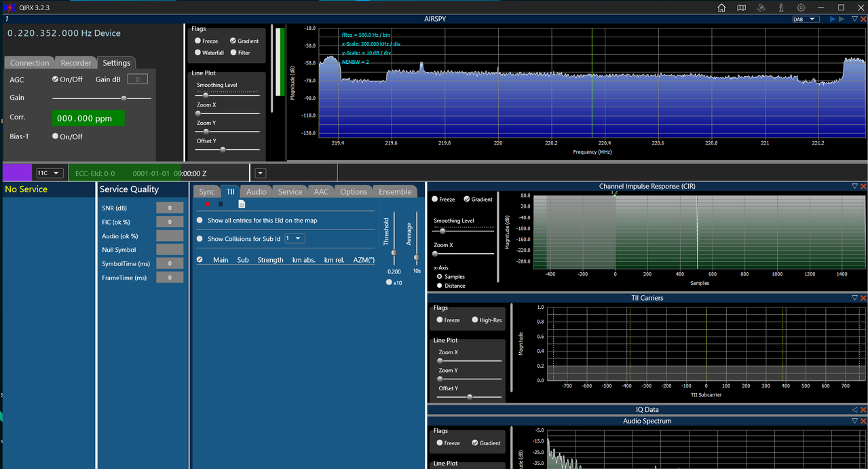Open the info icon
Screen dimensions: 868x469
781,7
